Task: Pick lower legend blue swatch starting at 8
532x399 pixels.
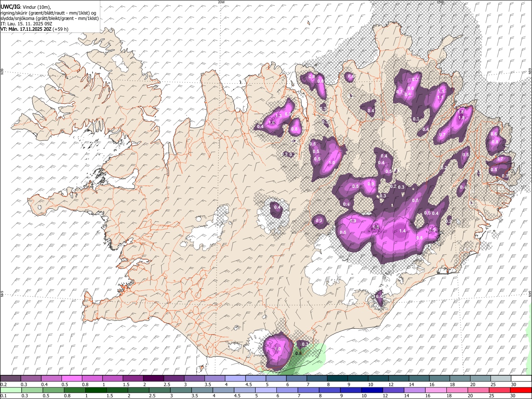Action: pyautogui.click(x=330, y=390)
